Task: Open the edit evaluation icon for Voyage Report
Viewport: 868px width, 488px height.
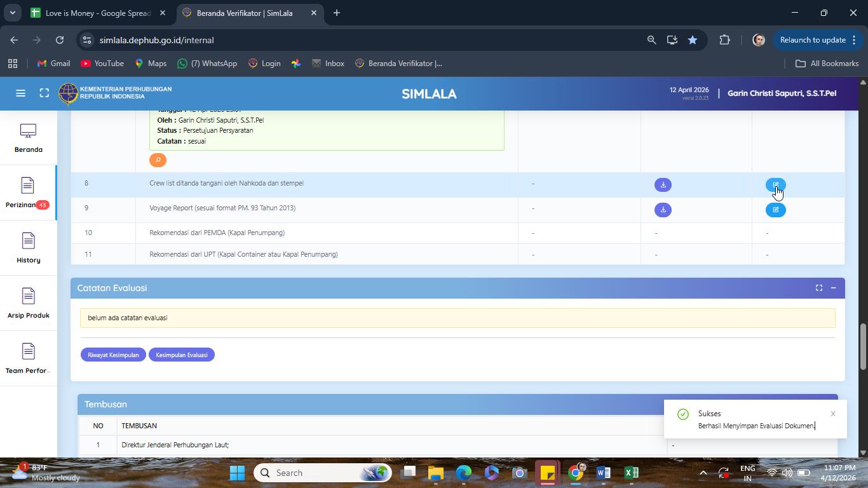Action: tap(775, 210)
